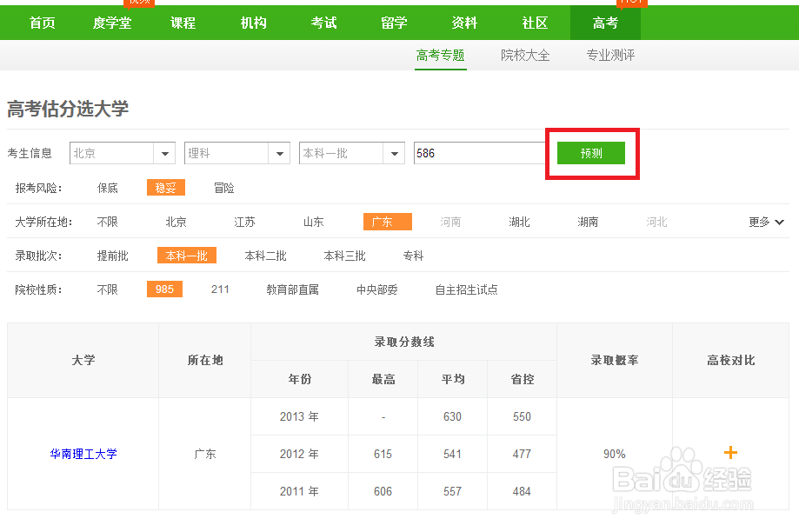This screenshot has width=799, height=532.
Task: Filter universities by 江苏
Action: tap(244, 223)
